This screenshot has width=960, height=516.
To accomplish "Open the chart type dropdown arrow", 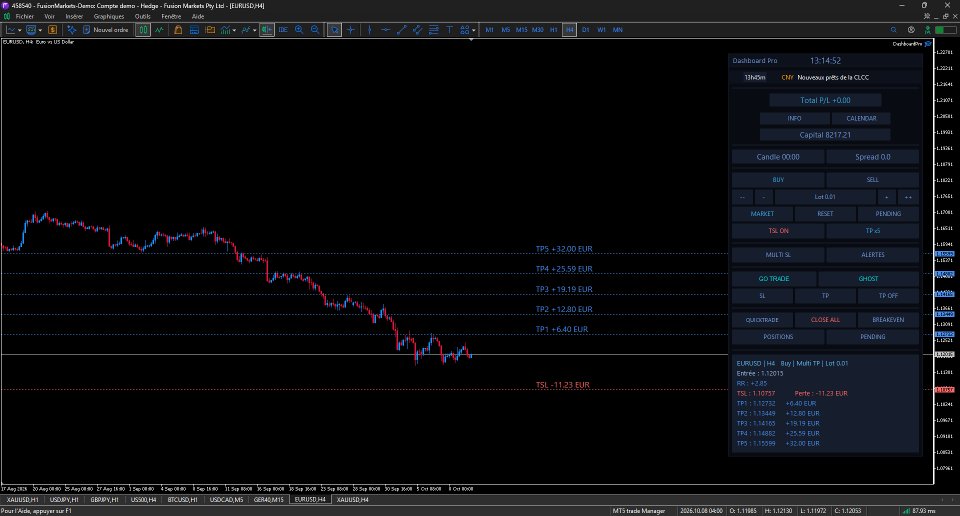I will pyautogui.click(x=20, y=30).
